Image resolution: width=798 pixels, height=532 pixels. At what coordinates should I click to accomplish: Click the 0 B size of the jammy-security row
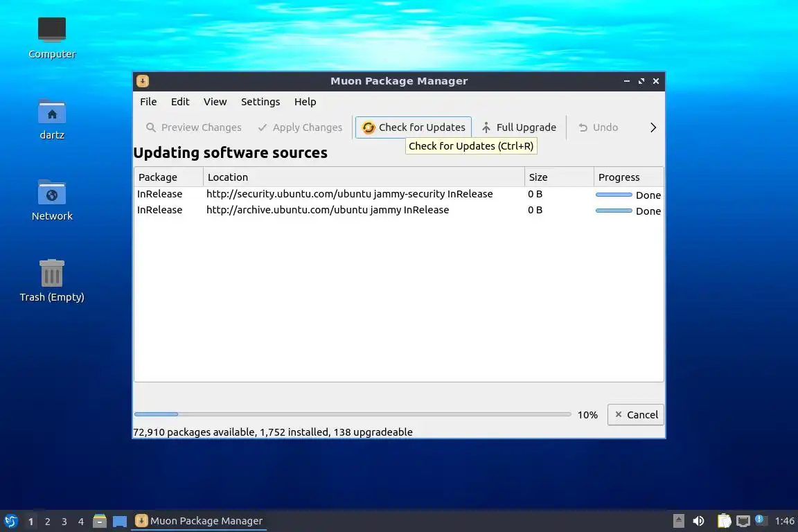(x=535, y=194)
